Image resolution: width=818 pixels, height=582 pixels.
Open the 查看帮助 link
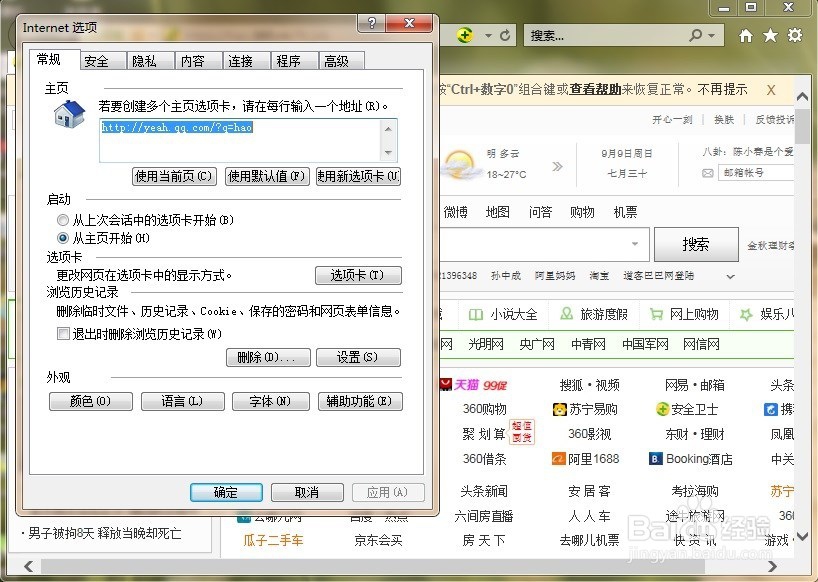click(595, 90)
